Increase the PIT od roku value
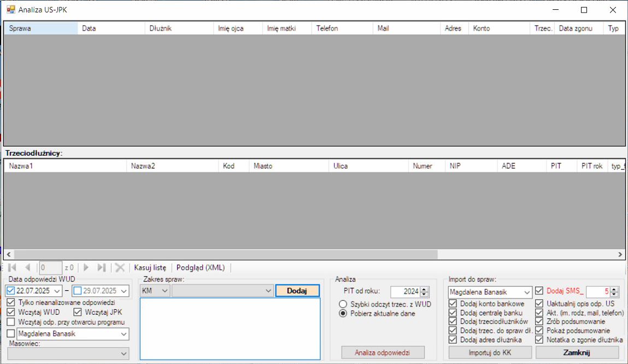 point(425,289)
